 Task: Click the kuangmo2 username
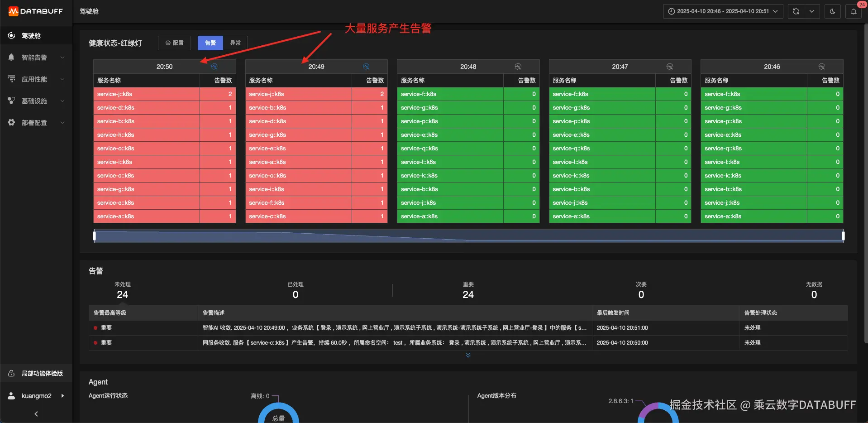[x=37, y=396]
